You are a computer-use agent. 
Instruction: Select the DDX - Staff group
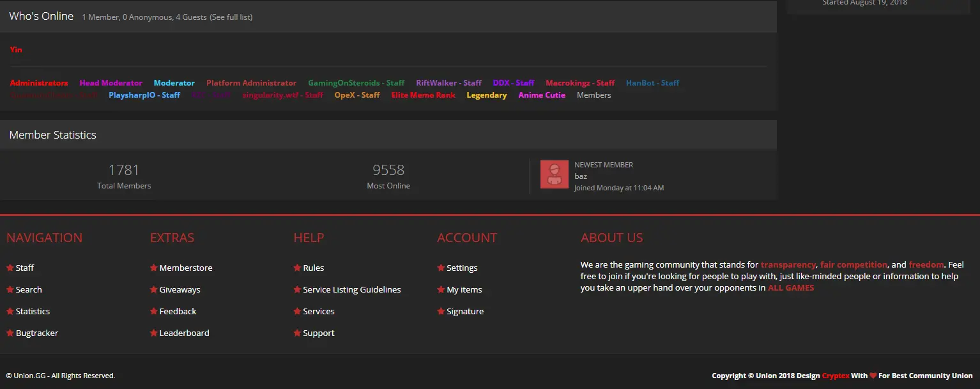(x=514, y=83)
